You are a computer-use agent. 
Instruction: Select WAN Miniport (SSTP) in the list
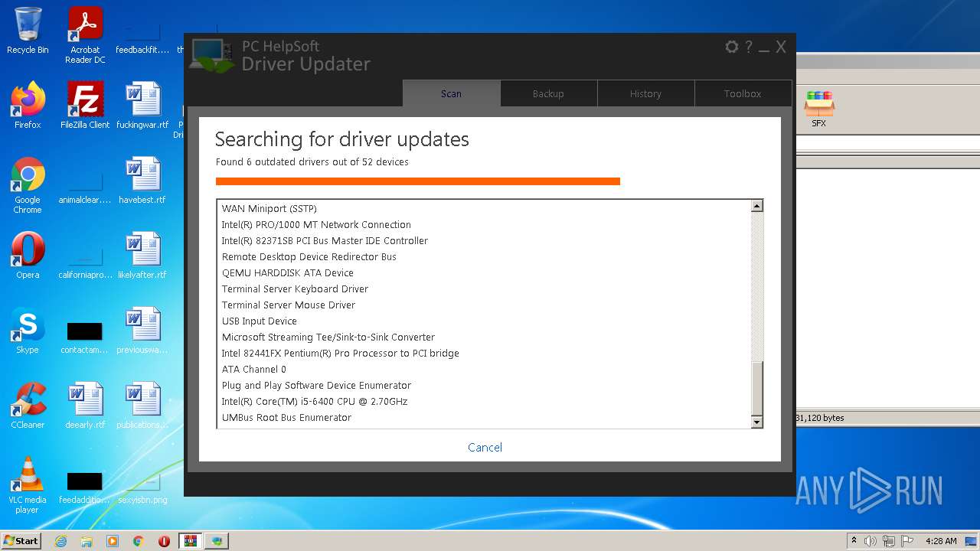click(x=269, y=208)
